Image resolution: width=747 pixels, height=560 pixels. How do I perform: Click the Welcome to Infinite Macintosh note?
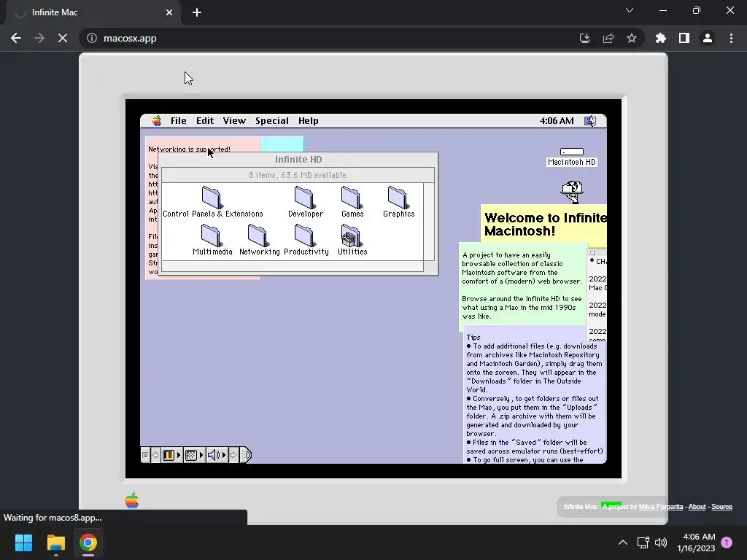point(543,225)
